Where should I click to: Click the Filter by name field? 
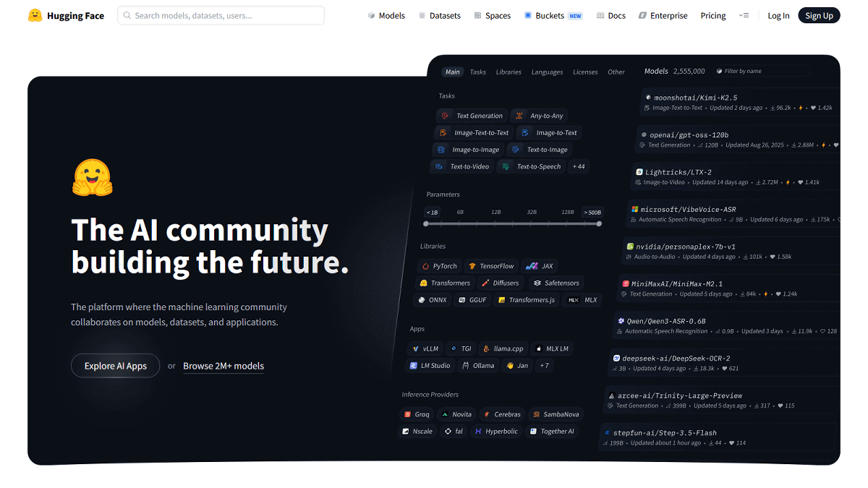[x=762, y=71]
